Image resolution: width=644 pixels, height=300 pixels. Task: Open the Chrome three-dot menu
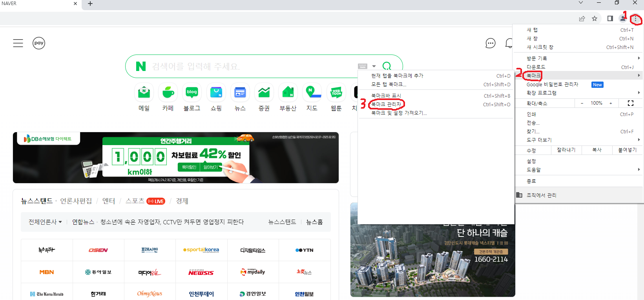tap(635, 19)
